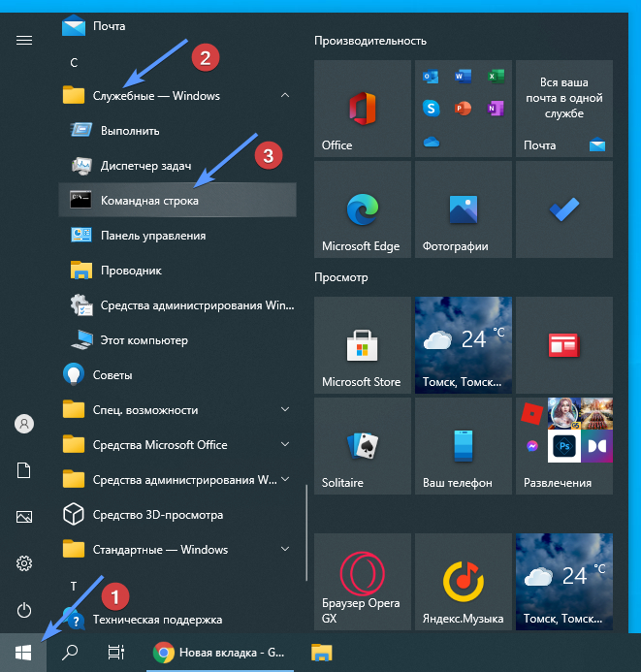The width and height of the screenshot is (641, 672).
Task: Open the To Do checkmark tile
Action: 564,209
